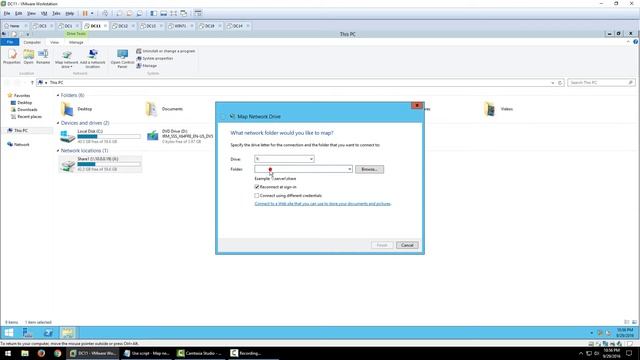Collapse the Folders (6) section
The height and width of the screenshot is (360, 640).
coord(58,96)
